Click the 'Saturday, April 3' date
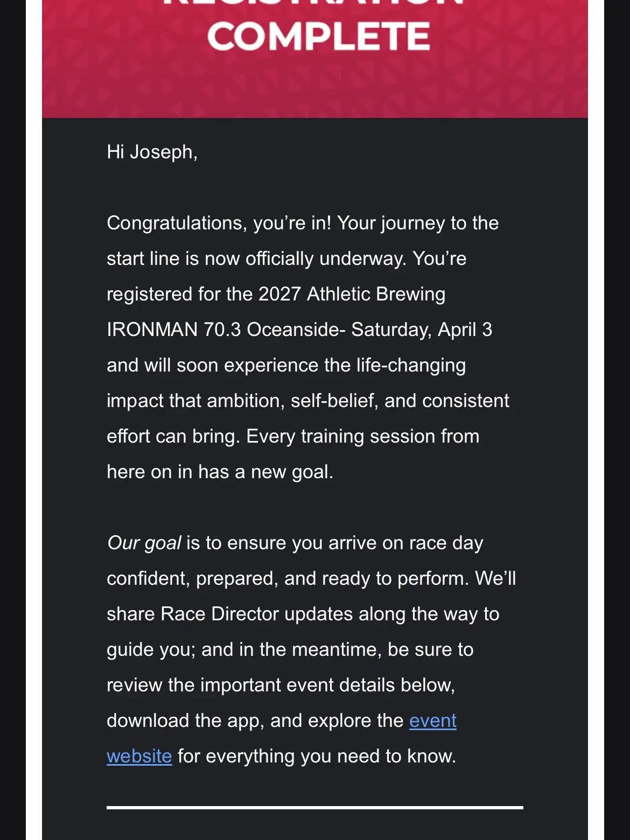630x840 pixels. tap(422, 330)
